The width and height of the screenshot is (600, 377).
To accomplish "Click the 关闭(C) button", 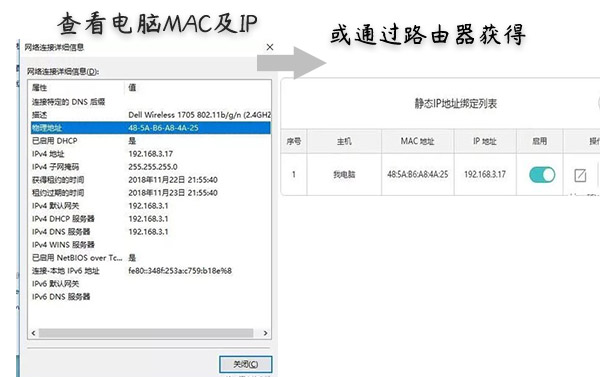I will point(245,364).
